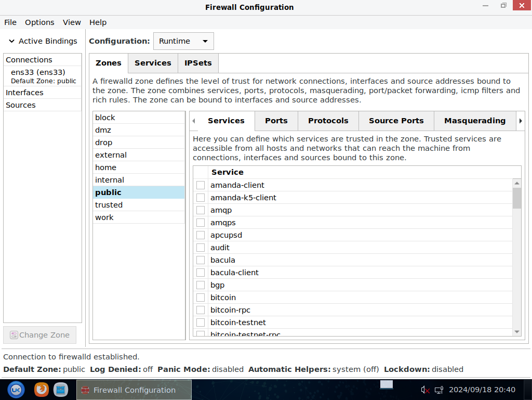532x400 pixels.
Task: Enable the amanda-client service checkbox
Action: tap(201, 185)
